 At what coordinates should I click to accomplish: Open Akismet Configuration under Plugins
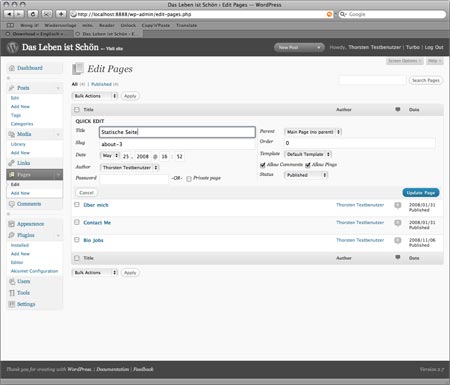[34, 271]
